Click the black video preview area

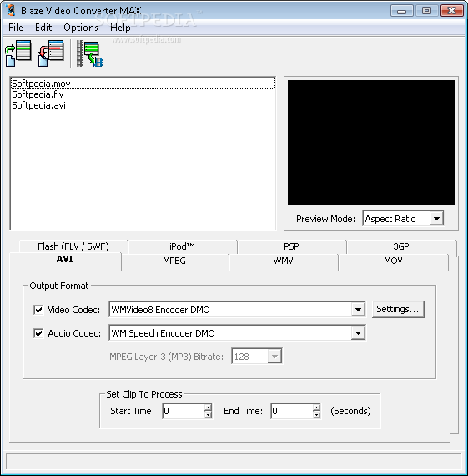pos(371,143)
